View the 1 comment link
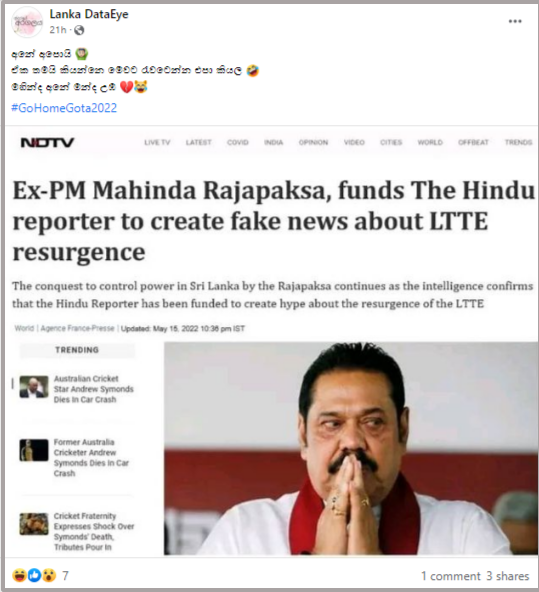539x592 pixels. click(x=451, y=576)
